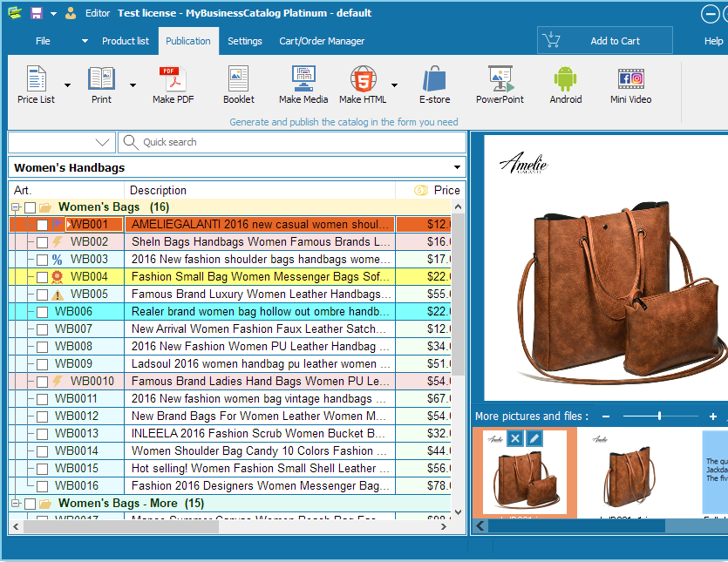Click the pencil edit icon on thumbnail
Image resolution: width=728 pixels, height=562 pixels.
(x=534, y=438)
